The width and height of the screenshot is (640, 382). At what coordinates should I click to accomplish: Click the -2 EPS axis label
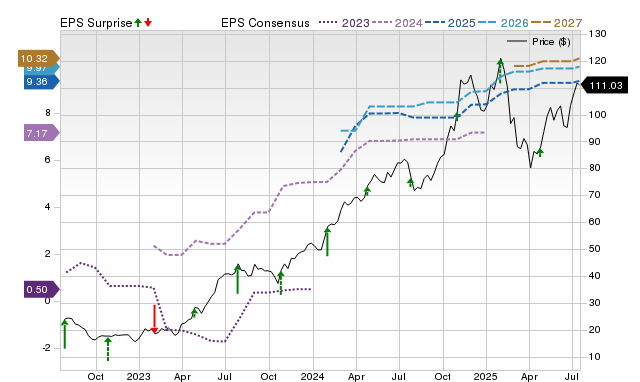pyautogui.click(x=46, y=348)
